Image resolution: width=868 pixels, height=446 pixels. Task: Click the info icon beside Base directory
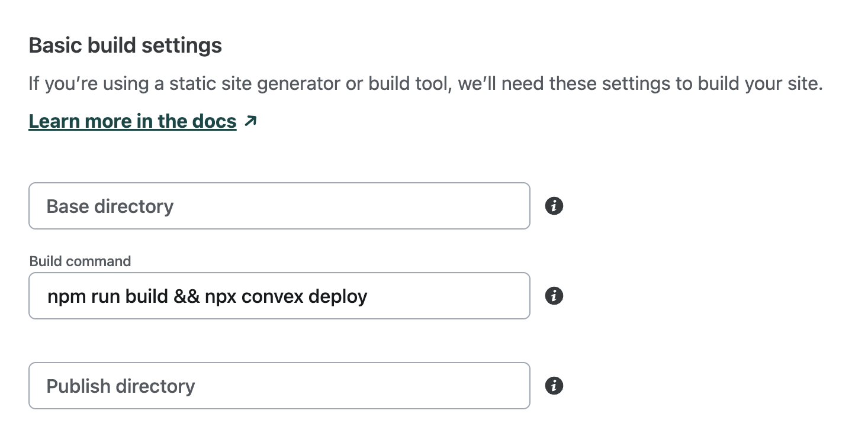(x=554, y=206)
